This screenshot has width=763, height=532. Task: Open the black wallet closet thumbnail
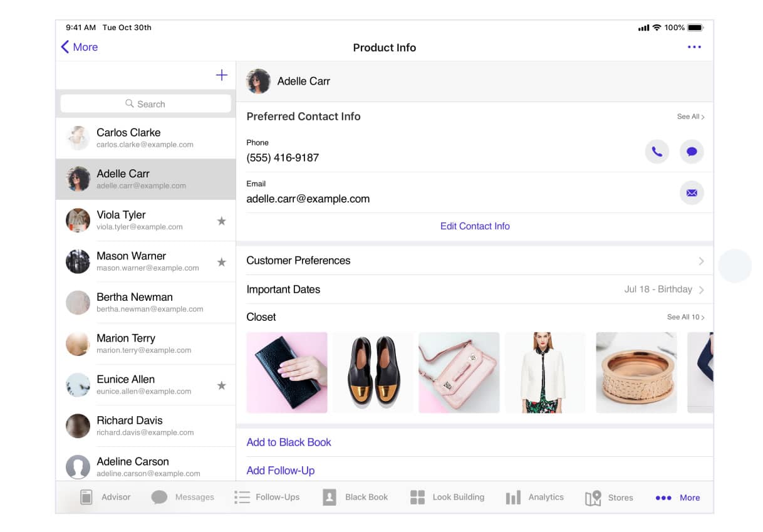click(287, 373)
